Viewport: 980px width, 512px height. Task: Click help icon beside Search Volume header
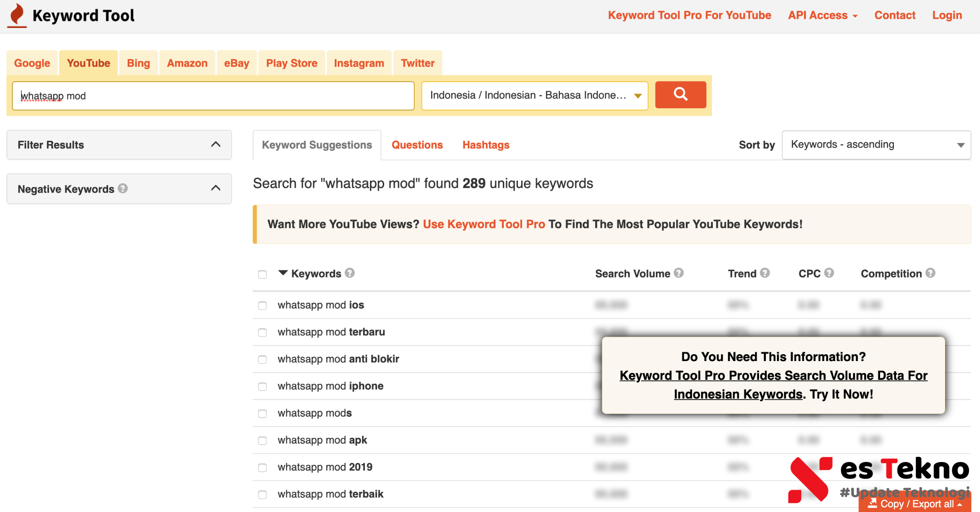coord(679,273)
